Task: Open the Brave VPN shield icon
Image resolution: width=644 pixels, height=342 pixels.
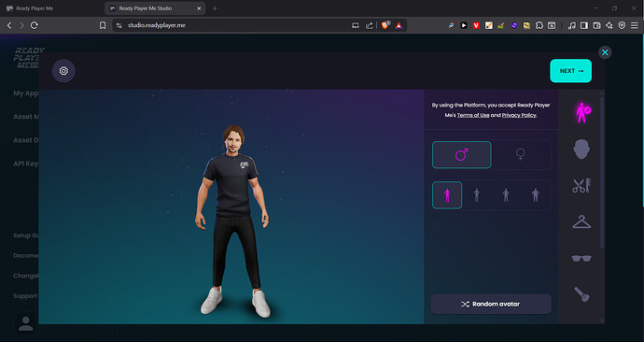Action: coord(622,25)
